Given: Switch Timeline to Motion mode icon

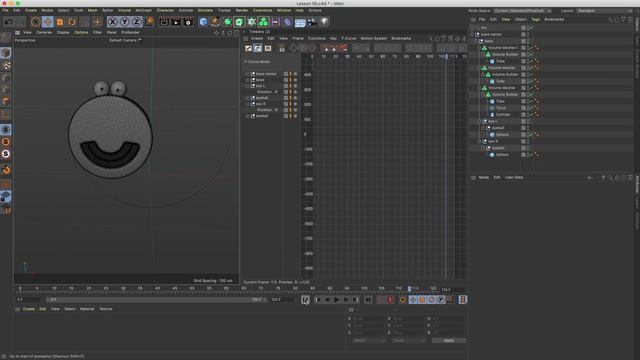Looking at the screenshot, I should 268,48.
